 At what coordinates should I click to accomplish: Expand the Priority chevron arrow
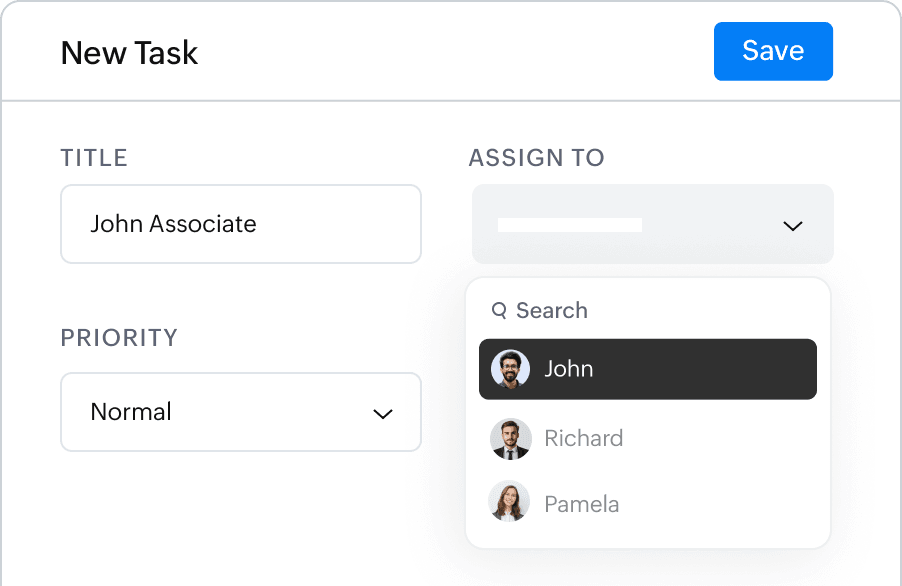tap(383, 414)
